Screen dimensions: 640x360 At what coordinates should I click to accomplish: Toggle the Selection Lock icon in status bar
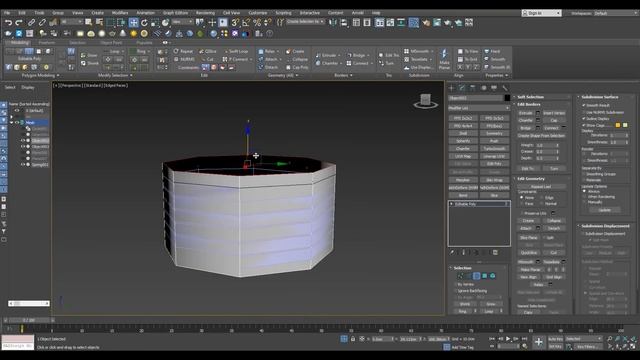click(353, 339)
